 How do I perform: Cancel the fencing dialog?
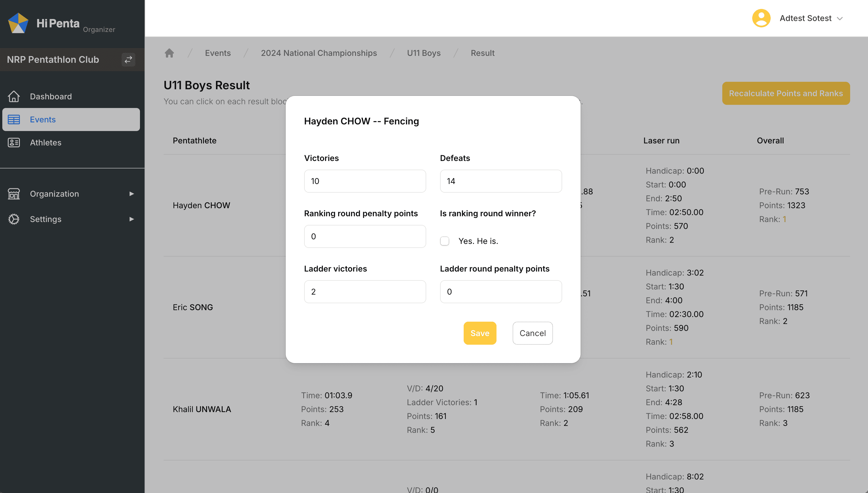[x=532, y=333]
